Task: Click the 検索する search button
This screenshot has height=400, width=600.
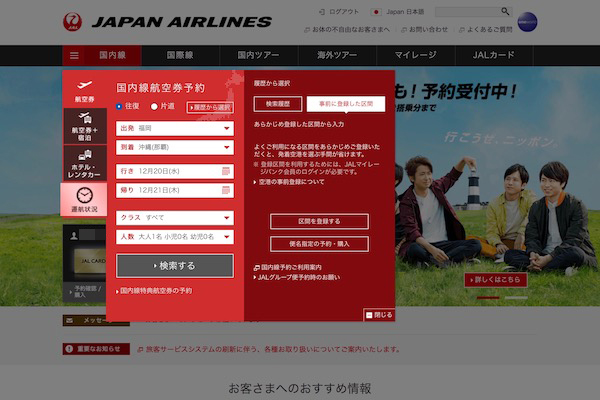Action: [175, 266]
